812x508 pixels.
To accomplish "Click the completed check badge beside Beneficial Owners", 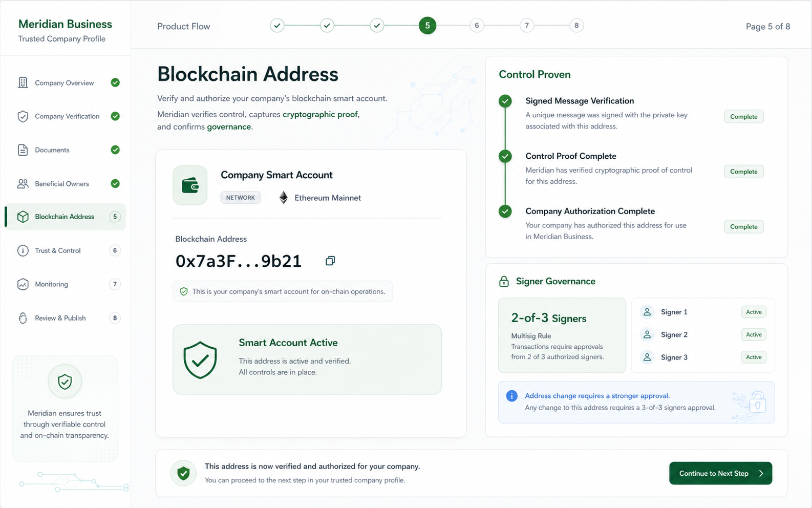I will point(115,183).
